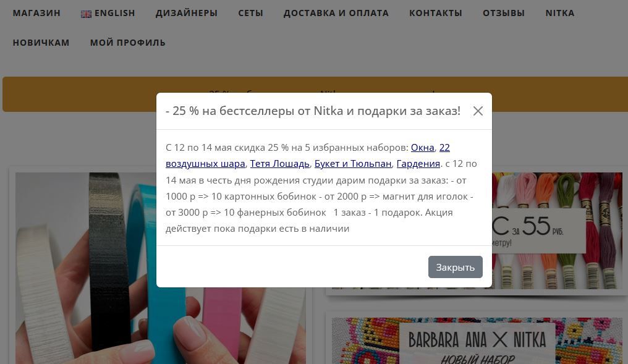Screen dimensions: 628x364
Task: Open Доставка и оплата page
Action: click(336, 13)
